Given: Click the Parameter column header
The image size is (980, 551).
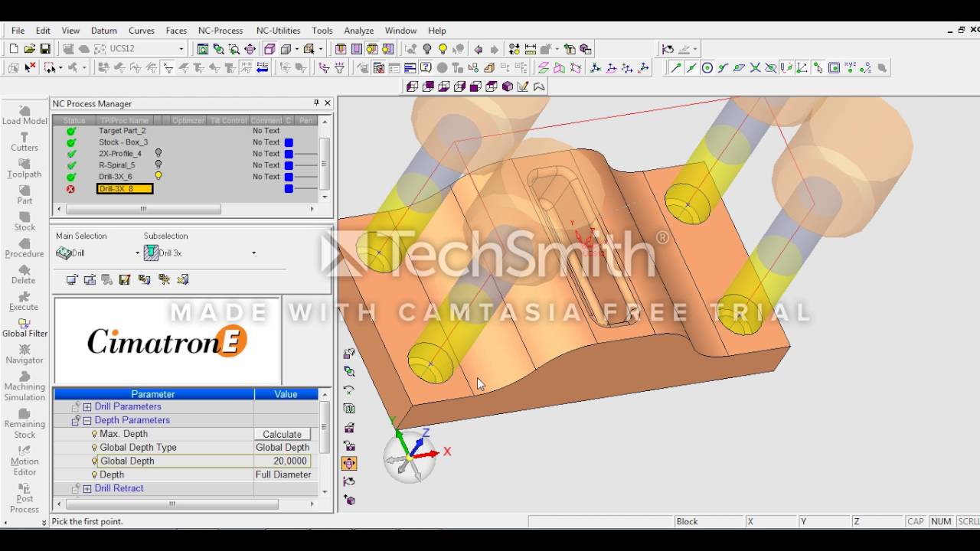Looking at the screenshot, I should (x=153, y=394).
